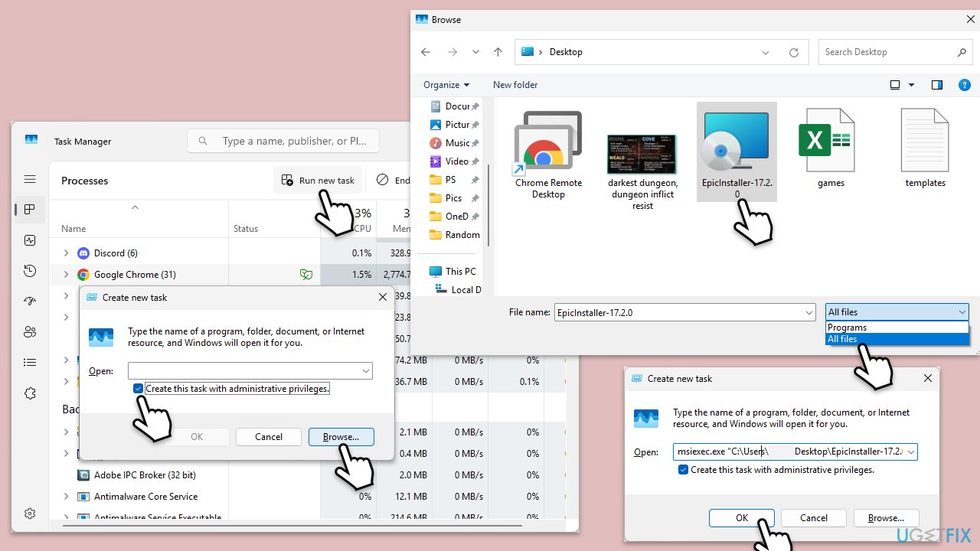Screen dimensions: 980x551
Task: Open the Organize dropdown menu
Action: pos(445,84)
